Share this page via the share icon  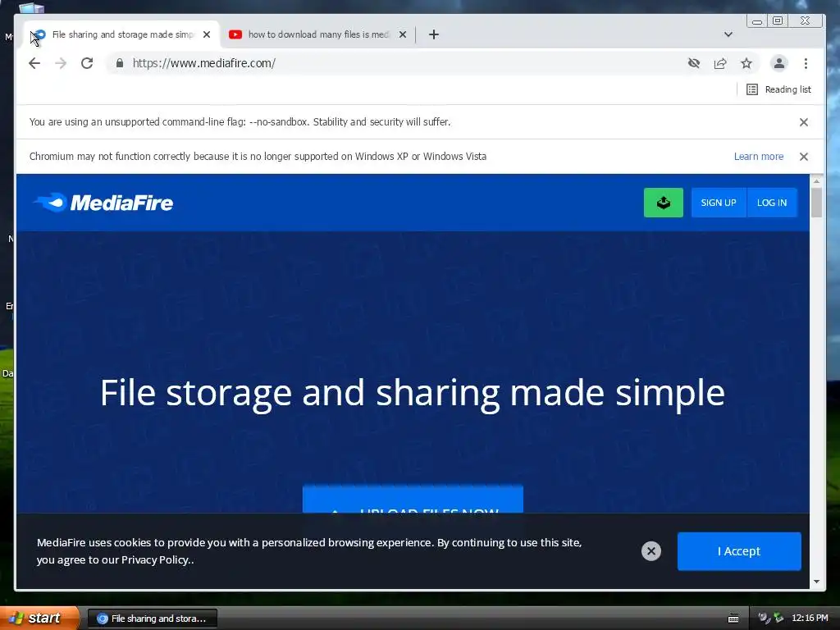point(720,63)
